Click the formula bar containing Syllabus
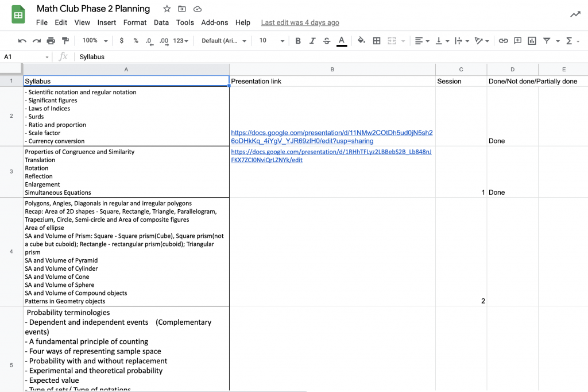The width and height of the screenshot is (588, 392). (331, 57)
